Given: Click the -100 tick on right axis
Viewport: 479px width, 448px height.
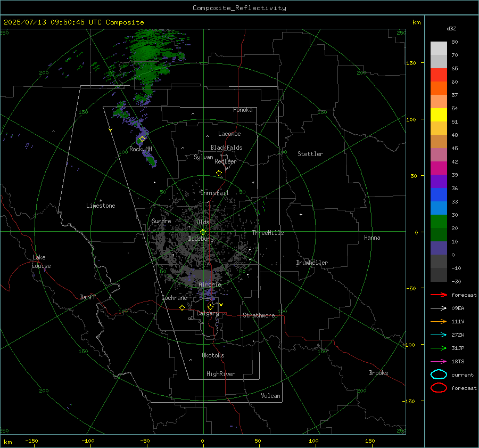Looking at the screenshot, I should pos(408,345).
